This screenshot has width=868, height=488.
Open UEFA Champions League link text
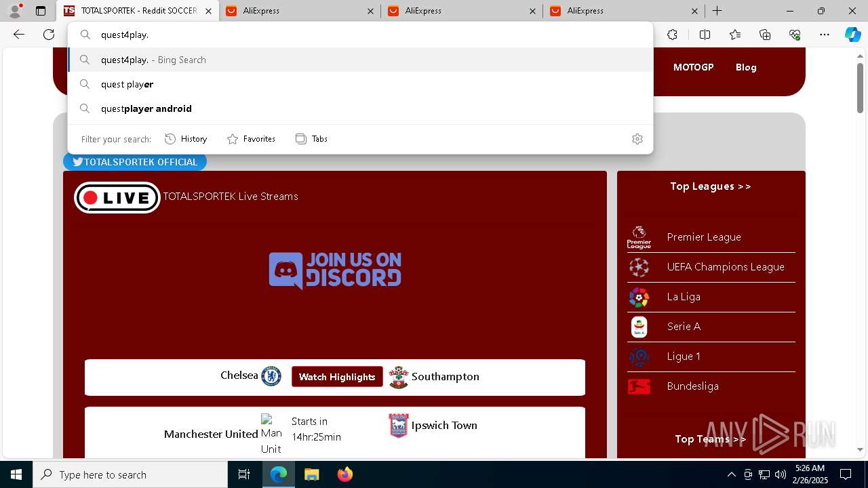[726, 267]
